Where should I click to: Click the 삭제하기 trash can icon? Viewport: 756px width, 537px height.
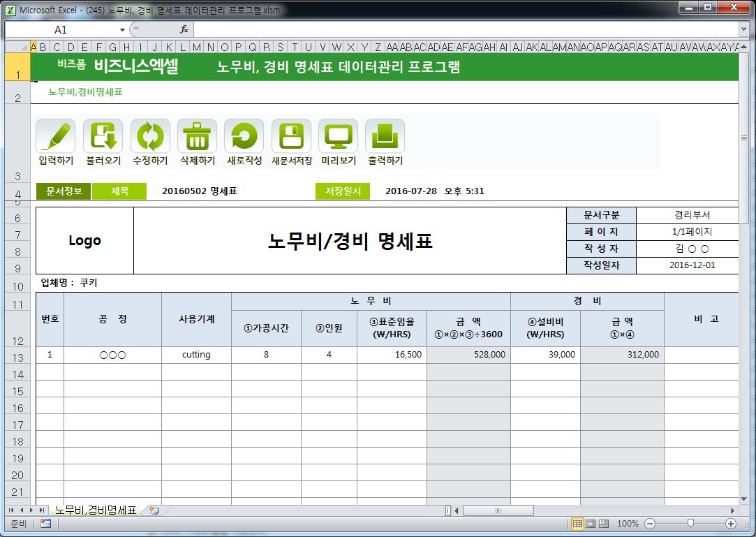point(197,136)
